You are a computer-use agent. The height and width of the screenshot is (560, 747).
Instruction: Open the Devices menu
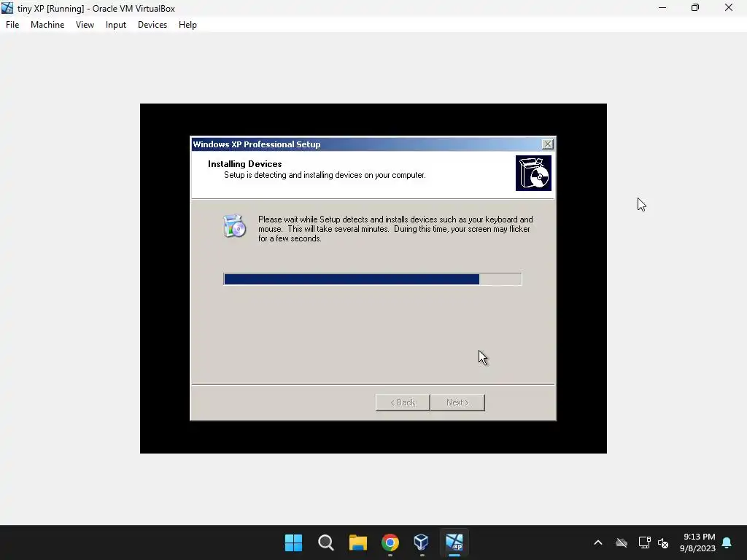click(152, 25)
